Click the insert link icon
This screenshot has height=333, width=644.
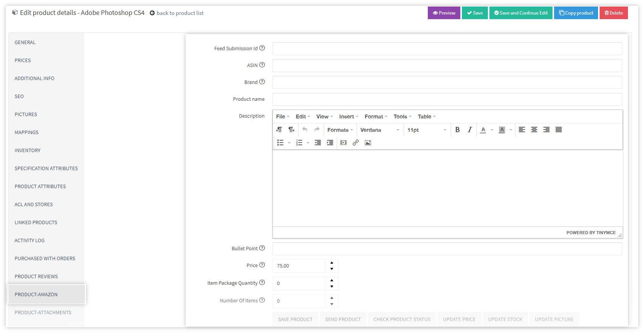coord(356,143)
